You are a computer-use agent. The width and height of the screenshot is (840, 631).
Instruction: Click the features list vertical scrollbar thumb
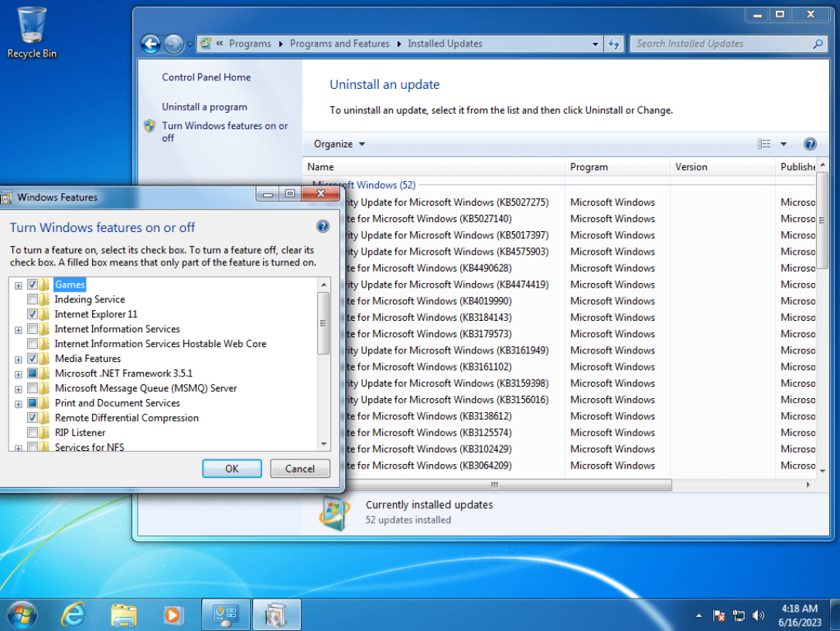[x=323, y=323]
